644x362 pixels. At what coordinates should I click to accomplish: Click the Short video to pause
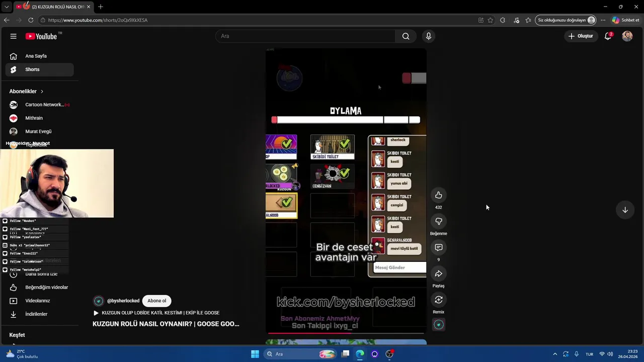pyautogui.click(x=346, y=191)
